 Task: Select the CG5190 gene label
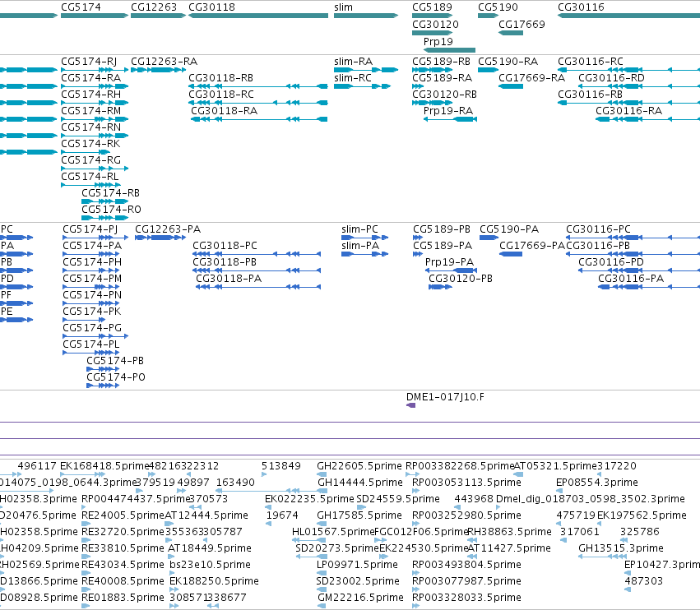click(x=498, y=7)
